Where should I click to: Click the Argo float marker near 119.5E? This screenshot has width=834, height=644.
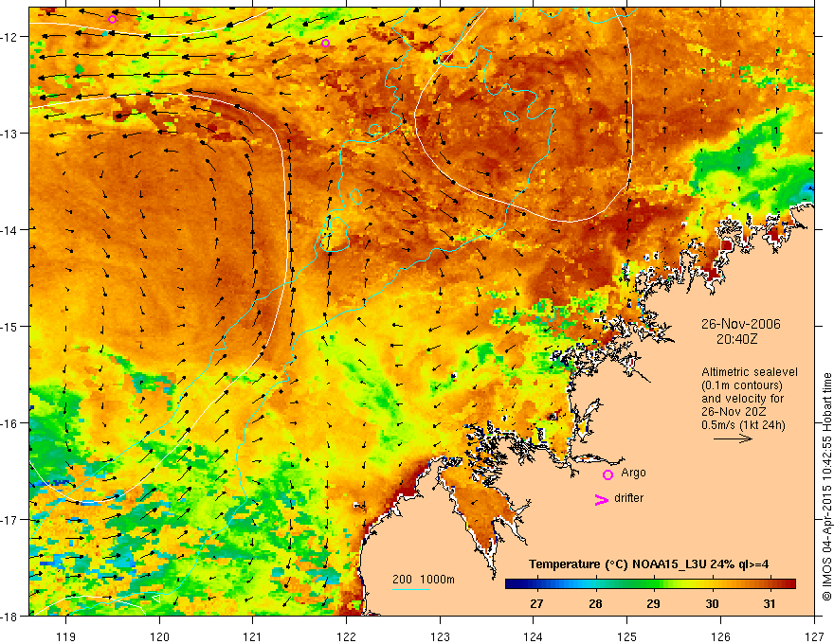click(x=112, y=20)
